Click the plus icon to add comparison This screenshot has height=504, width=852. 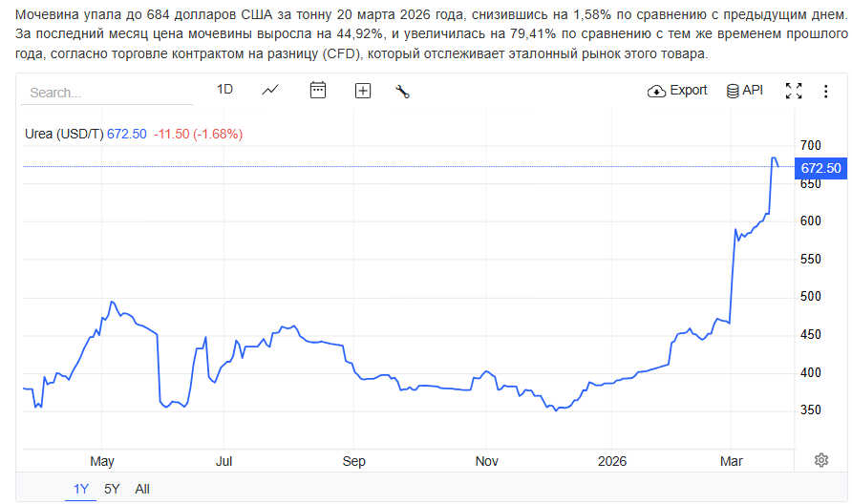[x=363, y=91]
